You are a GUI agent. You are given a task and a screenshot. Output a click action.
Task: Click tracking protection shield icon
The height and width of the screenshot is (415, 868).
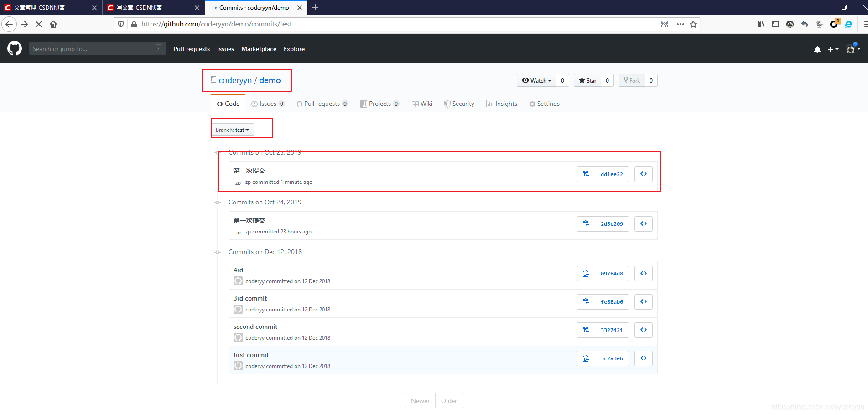tap(121, 24)
